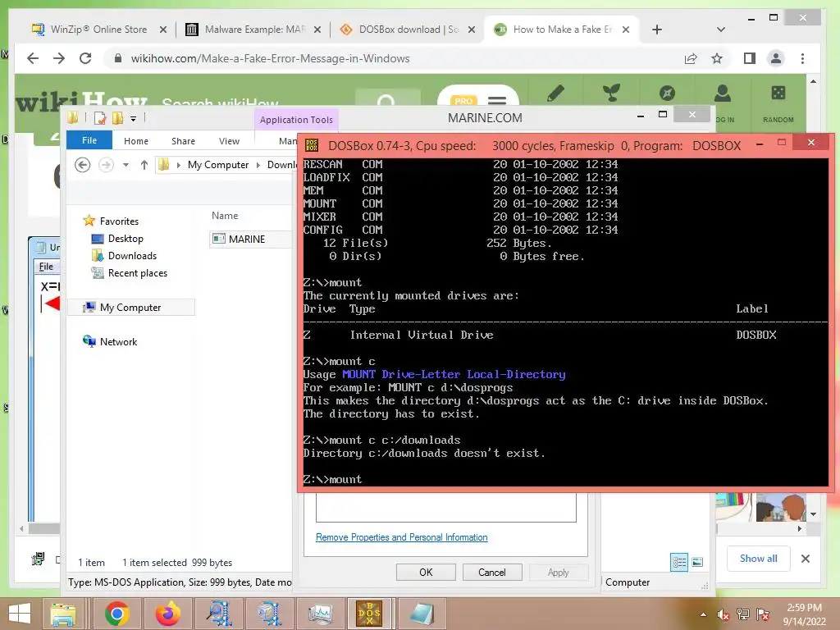Click wikiHow edit pencil icon
840x630 pixels.
(x=555, y=94)
